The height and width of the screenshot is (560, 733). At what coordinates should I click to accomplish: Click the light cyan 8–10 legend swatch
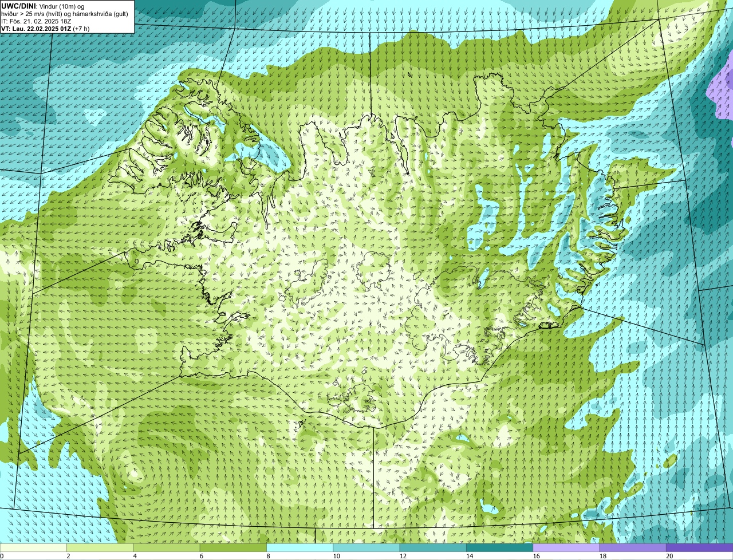pos(300,547)
